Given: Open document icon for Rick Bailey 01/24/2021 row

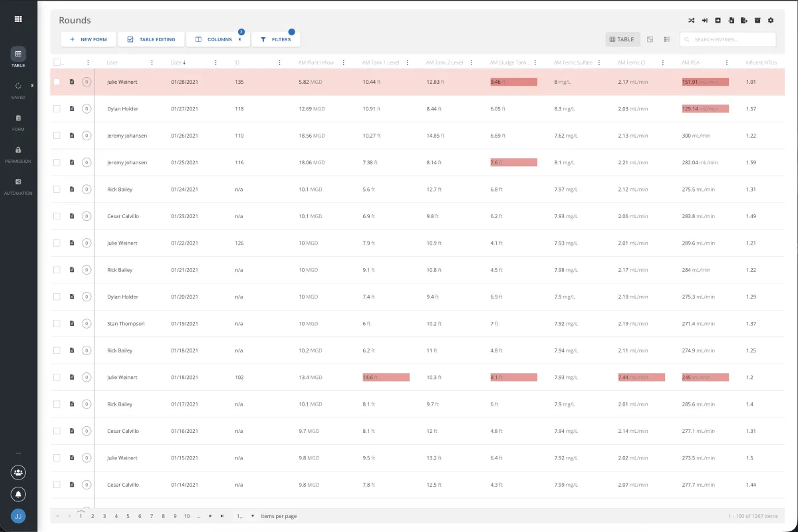Looking at the screenshot, I should [72, 190].
